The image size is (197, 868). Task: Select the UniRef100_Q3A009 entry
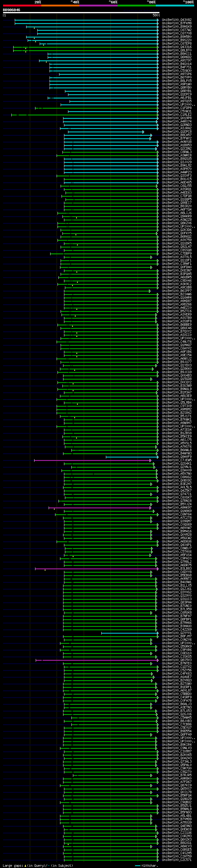click(x=177, y=470)
